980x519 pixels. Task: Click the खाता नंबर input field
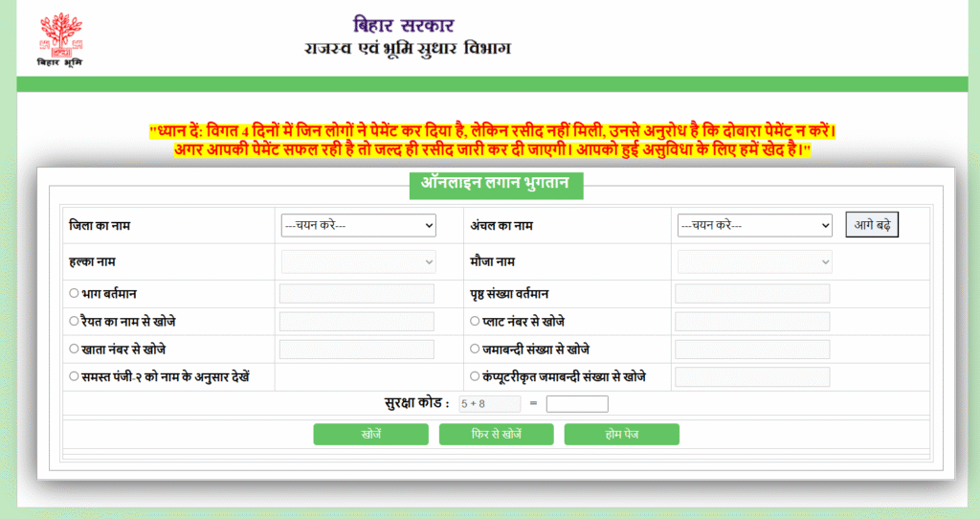(357, 350)
